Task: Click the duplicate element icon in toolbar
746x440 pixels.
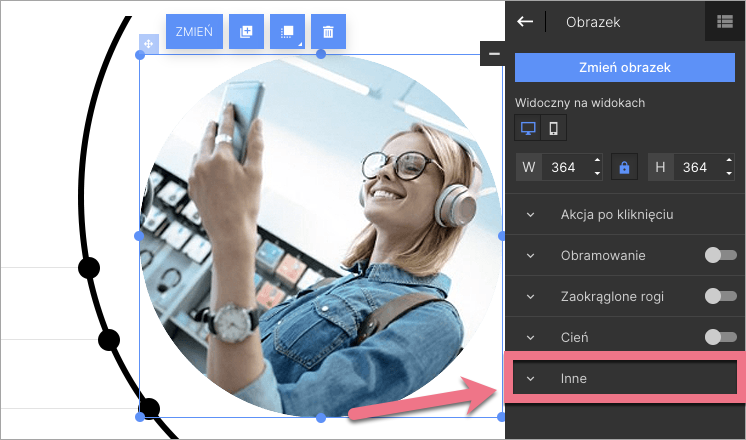Action: (x=246, y=32)
